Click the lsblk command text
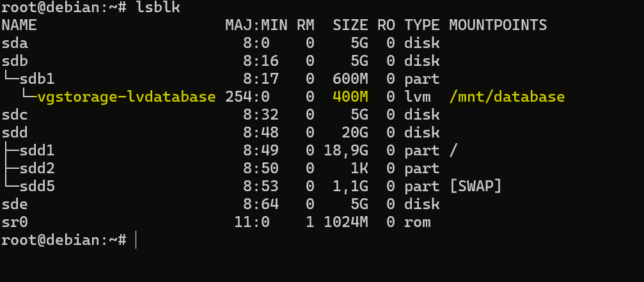Viewport: 644px width, 282px height. click(159, 8)
